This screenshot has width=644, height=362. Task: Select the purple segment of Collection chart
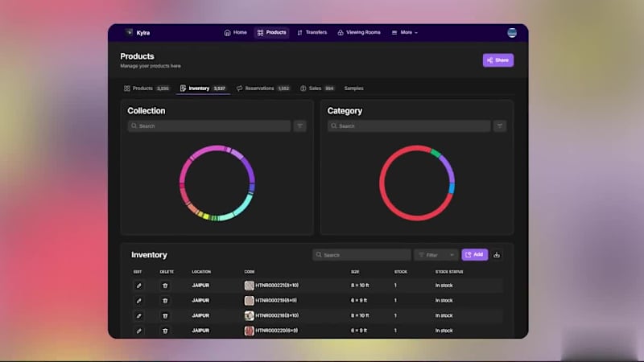[250, 169]
